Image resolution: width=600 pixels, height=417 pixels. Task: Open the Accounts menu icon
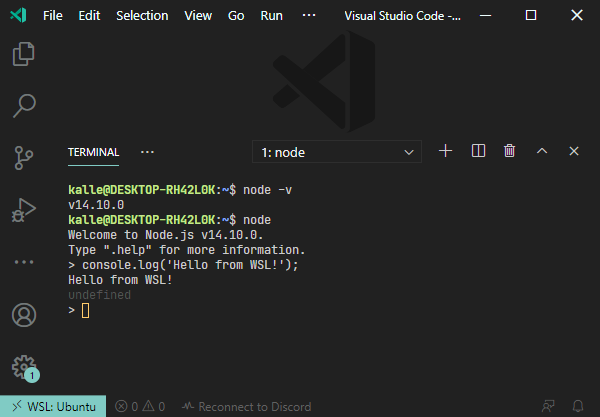(24, 315)
